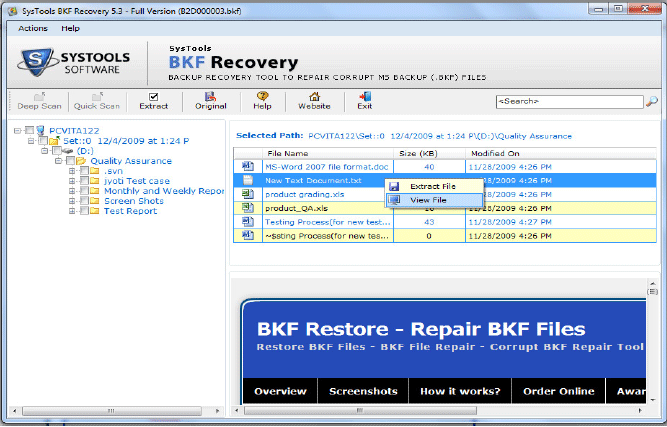Viewport: 667px width, 427px height.
Task: Select the MS-Word 2007 file format.doc row
Action: [445, 167]
